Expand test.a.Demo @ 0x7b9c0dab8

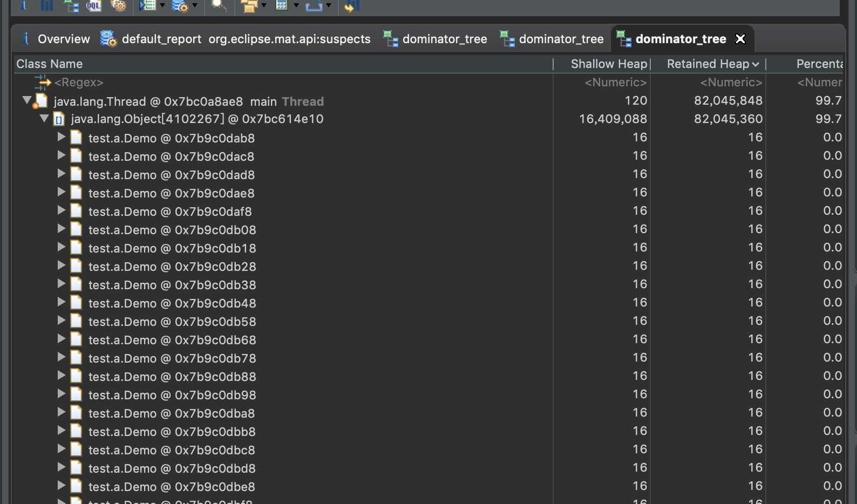pos(62,137)
